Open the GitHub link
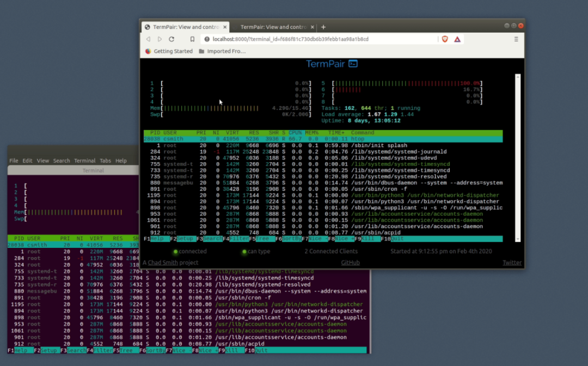The width and height of the screenshot is (588, 366). pos(350,263)
